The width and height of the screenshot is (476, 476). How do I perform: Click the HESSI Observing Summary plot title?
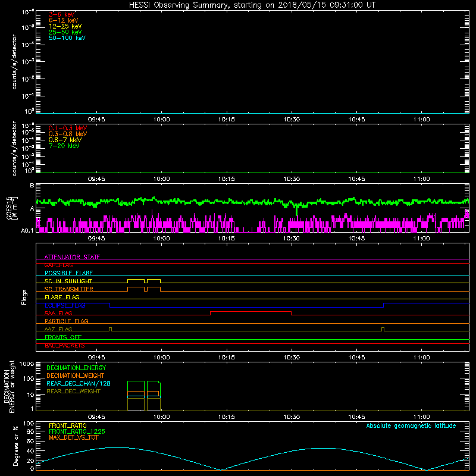click(252, 5)
